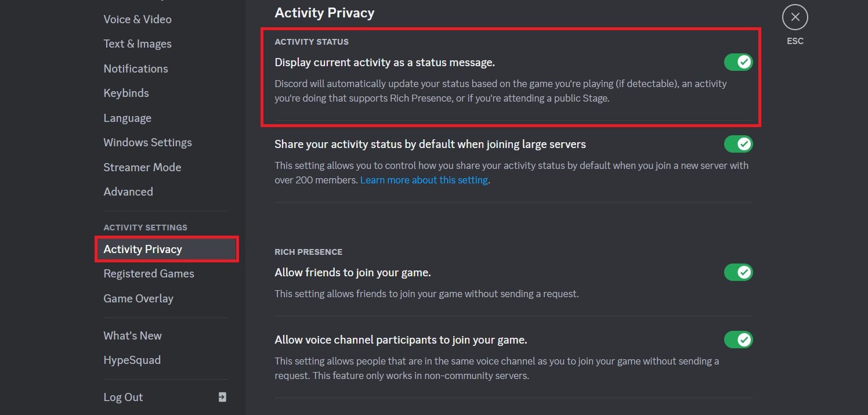
Task: Open Windows Settings in the sidebar
Action: (x=147, y=142)
